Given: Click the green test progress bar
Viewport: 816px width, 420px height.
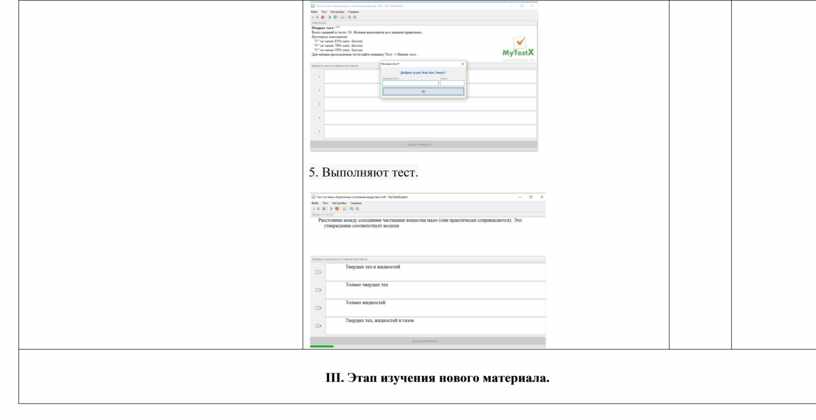Looking at the screenshot, I should point(322,347).
